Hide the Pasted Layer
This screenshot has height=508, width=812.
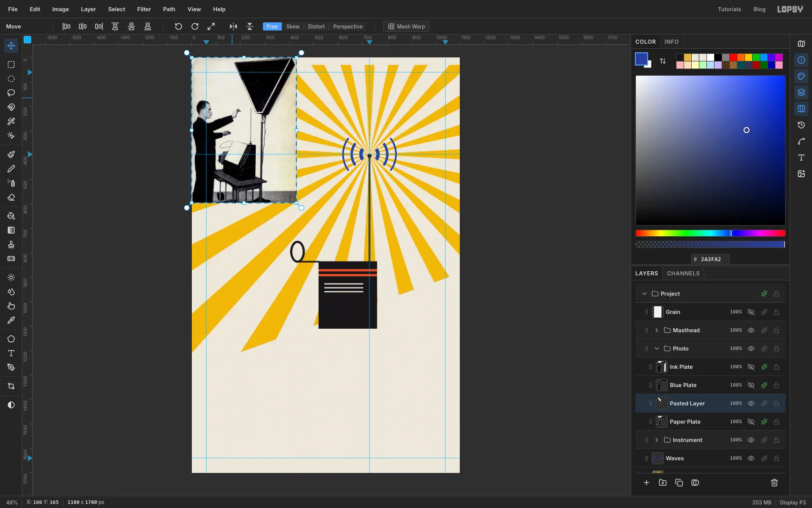pyautogui.click(x=751, y=403)
